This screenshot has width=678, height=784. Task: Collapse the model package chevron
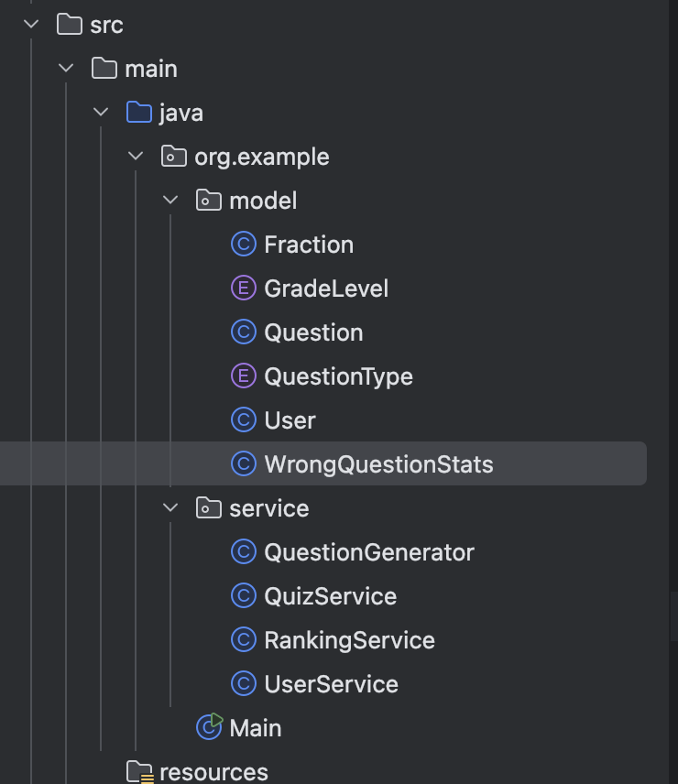[x=170, y=201]
